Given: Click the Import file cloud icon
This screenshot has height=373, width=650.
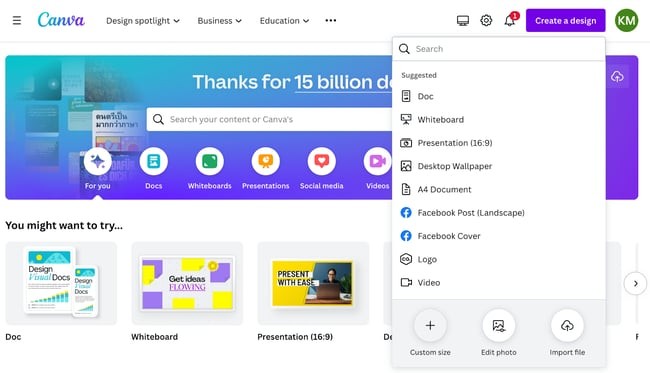Looking at the screenshot, I should (x=567, y=326).
